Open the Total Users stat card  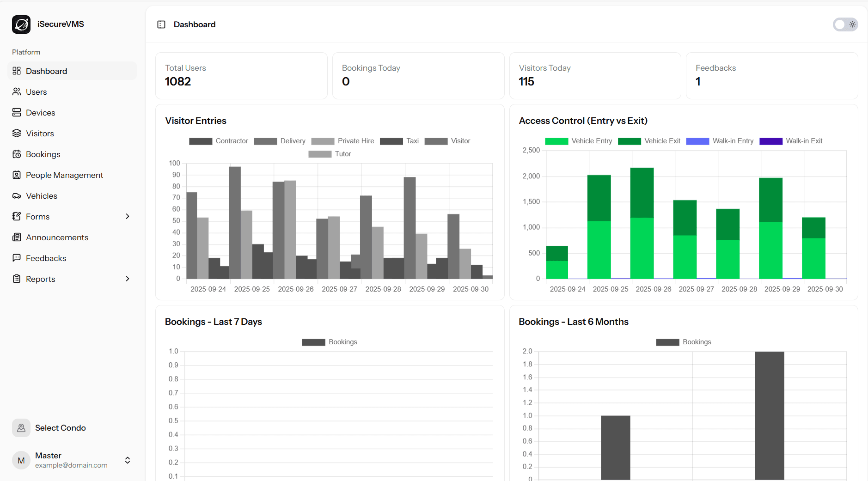pyautogui.click(x=241, y=76)
